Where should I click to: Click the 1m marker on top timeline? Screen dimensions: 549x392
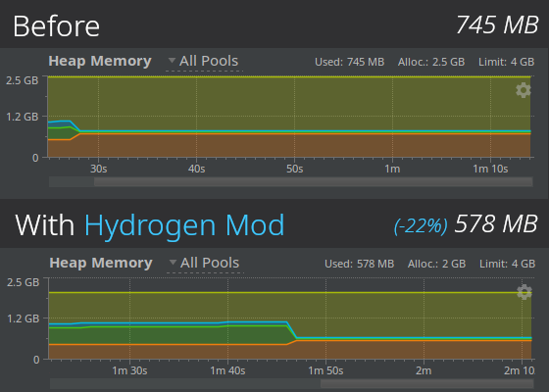(x=392, y=169)
